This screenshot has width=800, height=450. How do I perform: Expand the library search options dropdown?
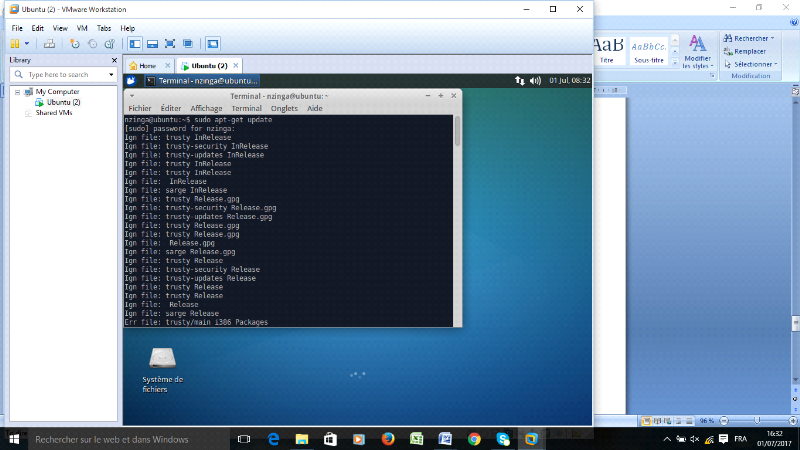click(111, 75)
